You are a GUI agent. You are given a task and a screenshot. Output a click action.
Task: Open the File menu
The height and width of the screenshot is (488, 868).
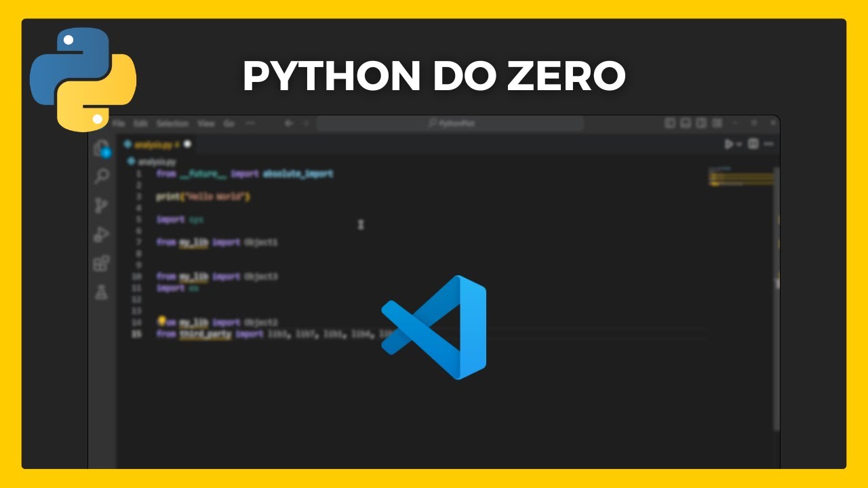coord(119,123)
